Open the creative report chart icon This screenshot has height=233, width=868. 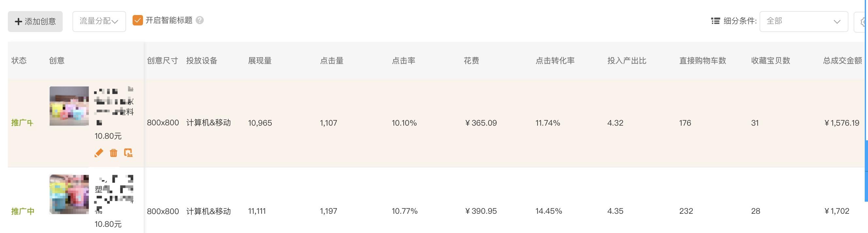[x=129, y=153]
